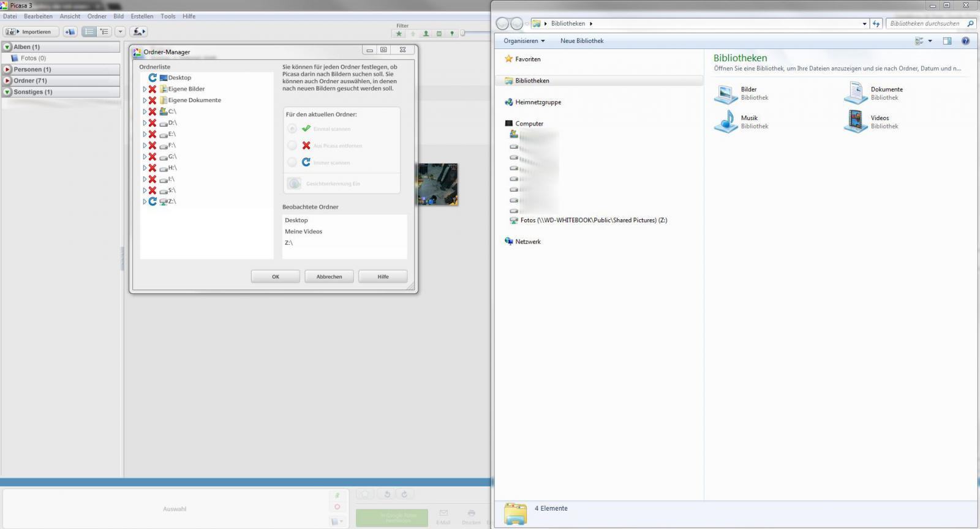The image size is (980, 529).
Task: Filter by photos with faces icon
Action: tap(426, 34)
